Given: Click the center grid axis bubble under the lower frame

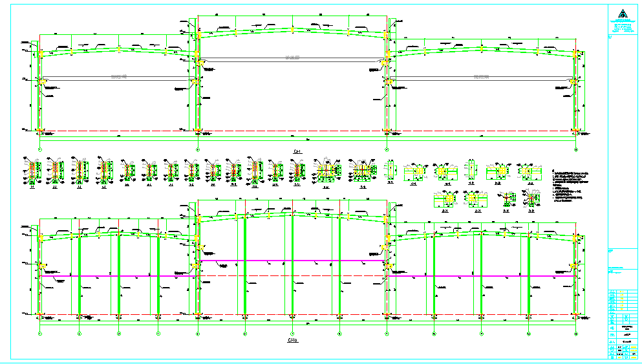Looking at the screenshot, I should (292, 334).
